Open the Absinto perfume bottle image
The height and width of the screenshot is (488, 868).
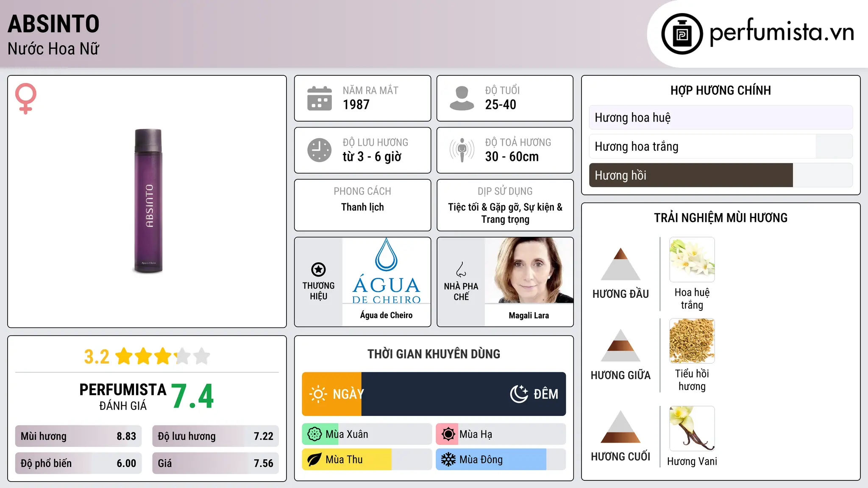coord(148,201)
